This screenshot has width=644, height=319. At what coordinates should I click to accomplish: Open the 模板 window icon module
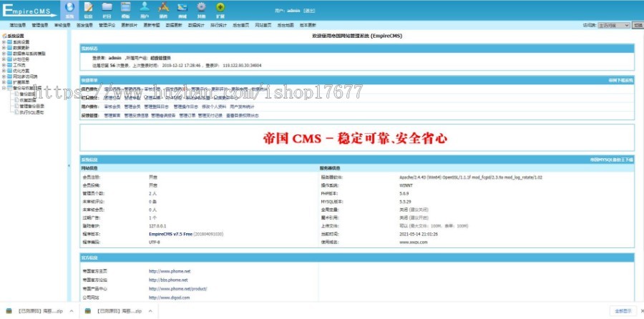(126, 10)
